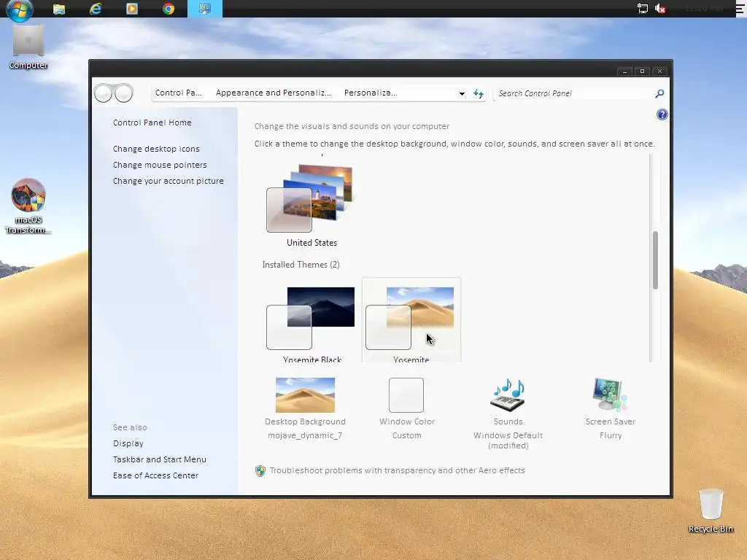The image size is (747, 560).
Task: Open the Display link
Action: 128,443
